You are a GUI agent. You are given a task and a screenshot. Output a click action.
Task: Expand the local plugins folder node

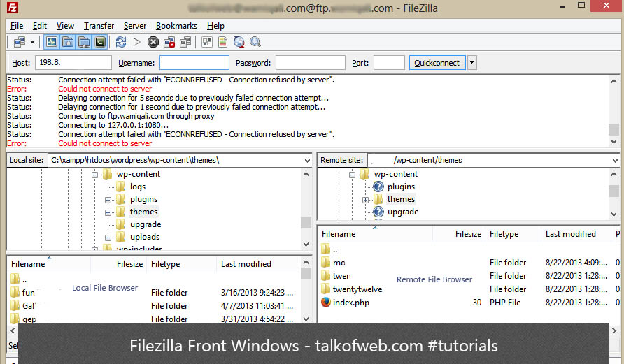(x=108, y=200)
